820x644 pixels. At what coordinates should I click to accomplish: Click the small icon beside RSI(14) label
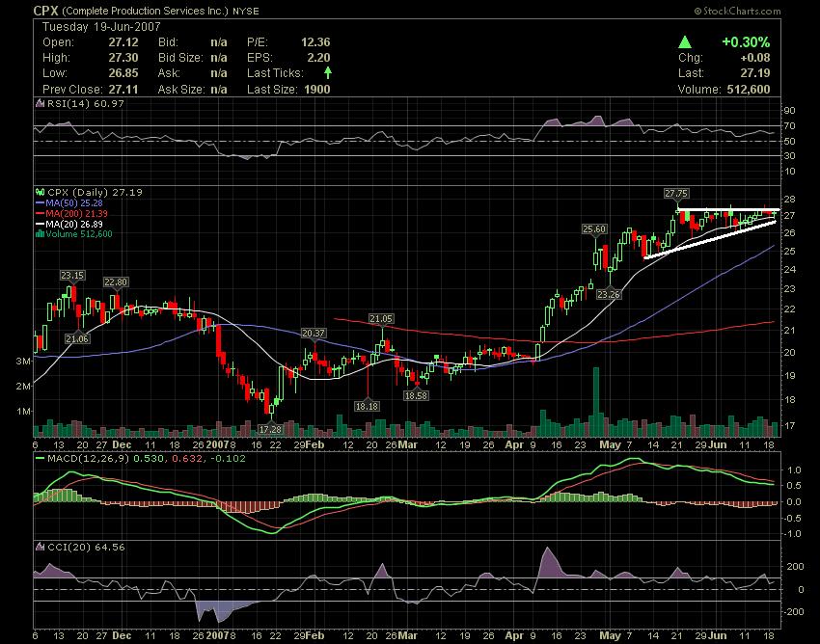(x=40, y=103)
